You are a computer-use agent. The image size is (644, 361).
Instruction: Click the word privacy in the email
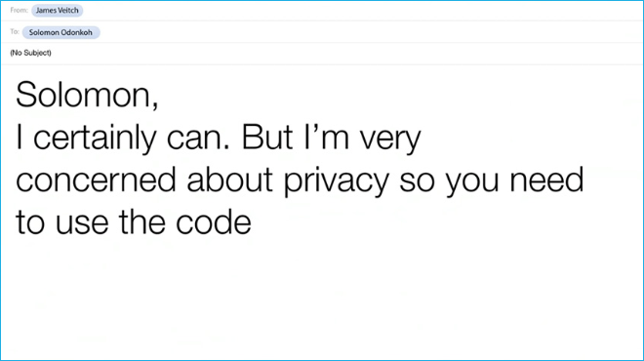[x=336, y=182]
